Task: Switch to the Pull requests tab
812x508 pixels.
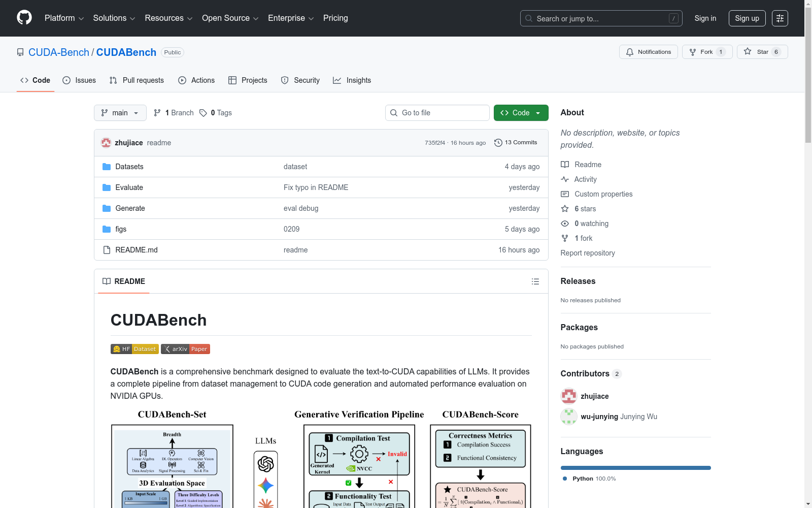Action: coord(137,80)
